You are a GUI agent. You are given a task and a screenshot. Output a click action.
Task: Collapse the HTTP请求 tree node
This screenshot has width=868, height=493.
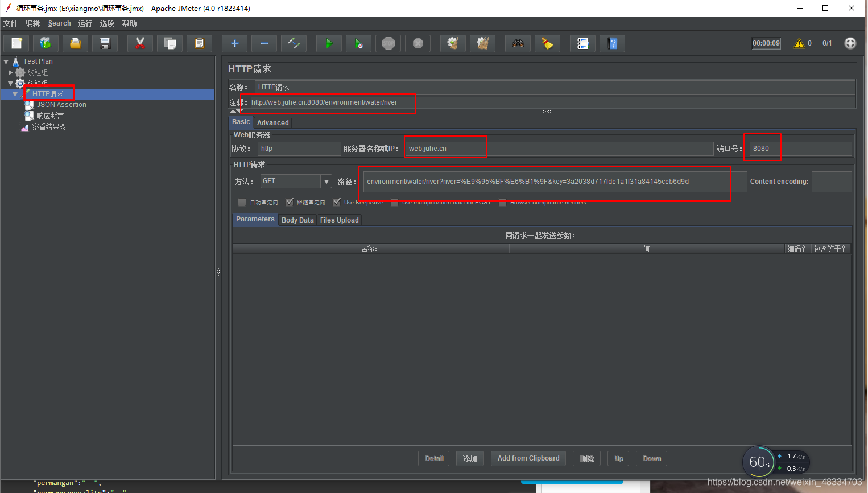15,94
